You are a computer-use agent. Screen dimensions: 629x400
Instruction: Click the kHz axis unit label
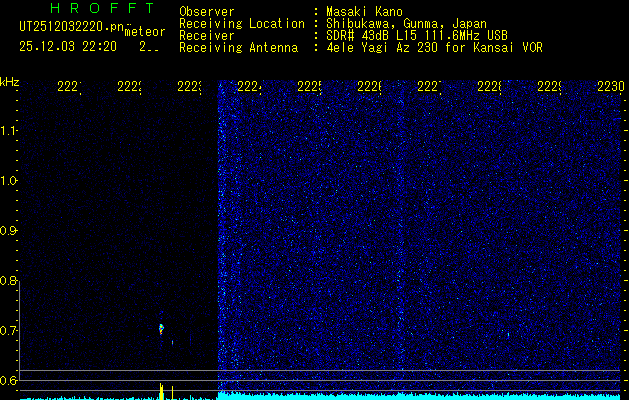(9, 82)
